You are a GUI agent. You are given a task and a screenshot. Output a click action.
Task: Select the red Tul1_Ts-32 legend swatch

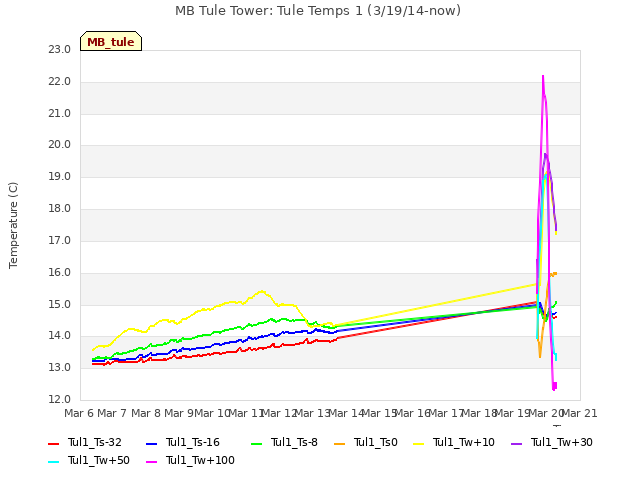54,444
